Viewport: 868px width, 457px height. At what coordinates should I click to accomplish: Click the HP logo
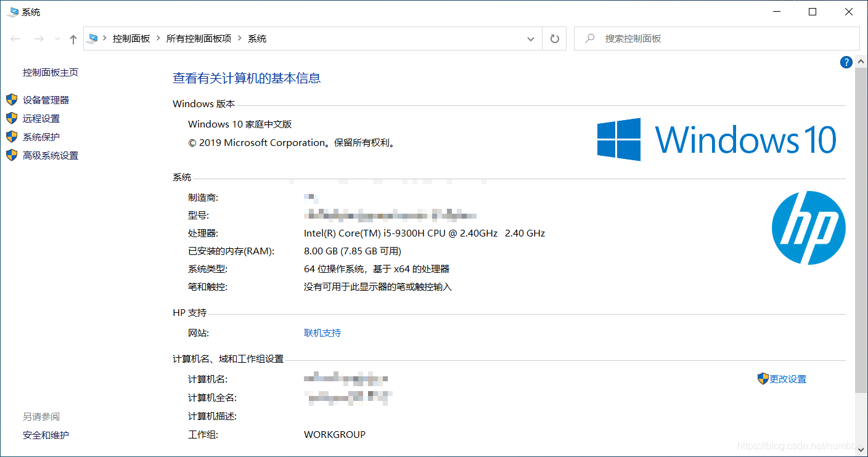point(809,228)
